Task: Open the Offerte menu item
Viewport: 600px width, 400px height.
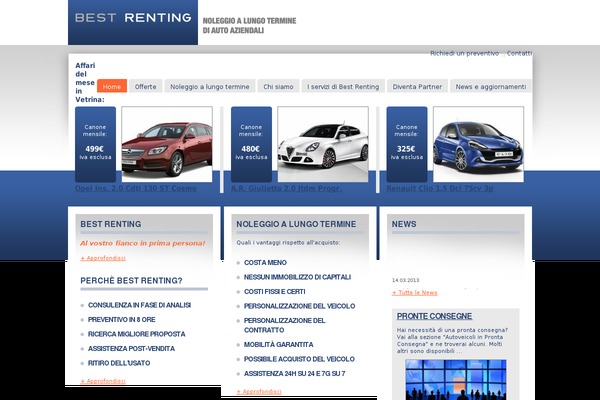Action: pos(145,87)
